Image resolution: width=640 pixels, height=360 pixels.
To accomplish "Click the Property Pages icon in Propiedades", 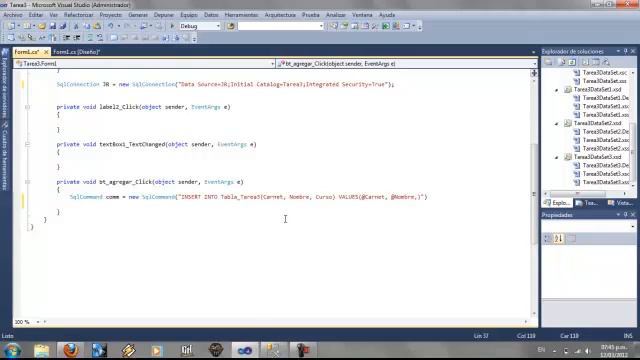I will tap(571, 238).
